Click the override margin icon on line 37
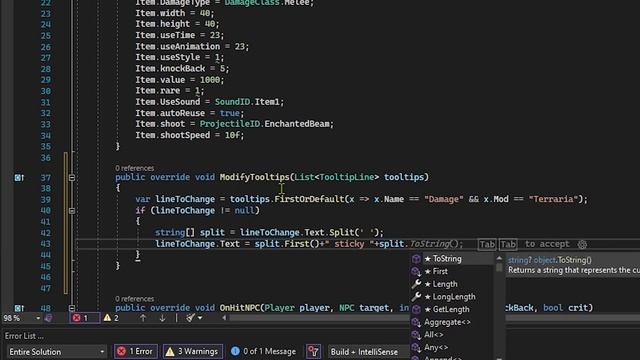This screenshot has width=640, height=360. (19, 178)
